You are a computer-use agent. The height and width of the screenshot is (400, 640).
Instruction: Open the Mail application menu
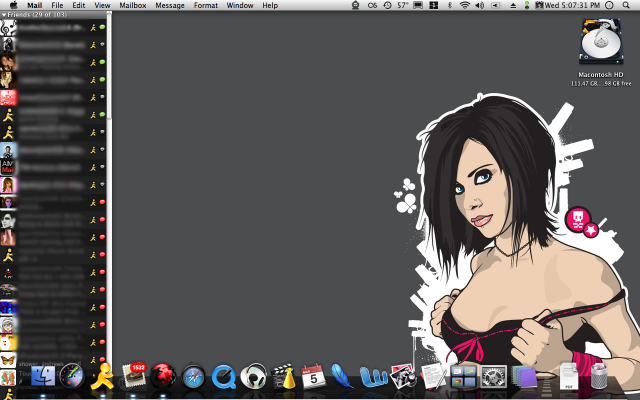point(35,5)
